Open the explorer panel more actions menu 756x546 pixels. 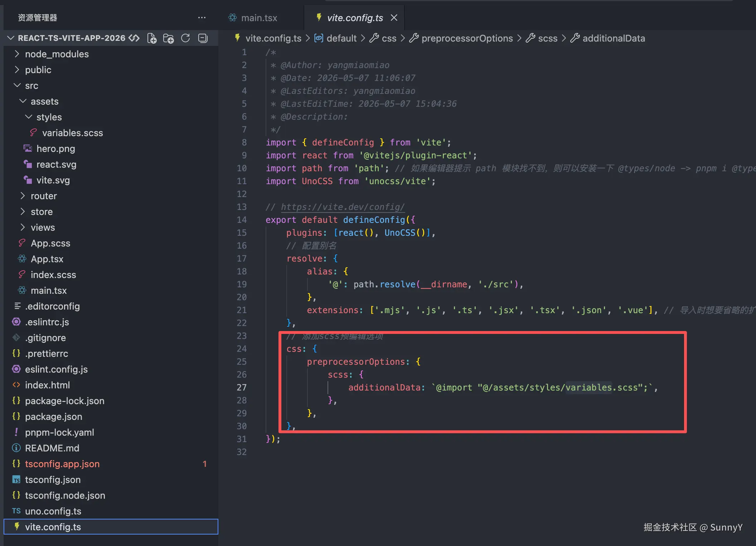click(202, 18)
